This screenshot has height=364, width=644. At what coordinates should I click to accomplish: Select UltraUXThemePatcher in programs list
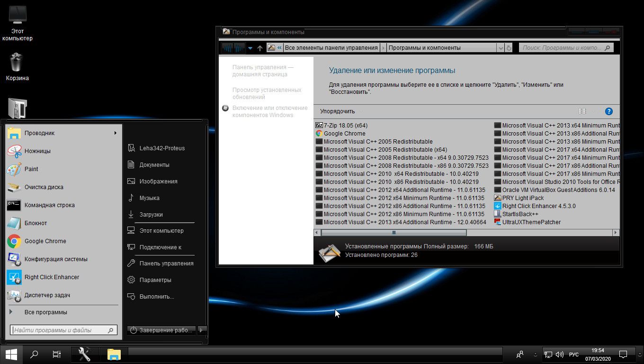coord(528,222)
